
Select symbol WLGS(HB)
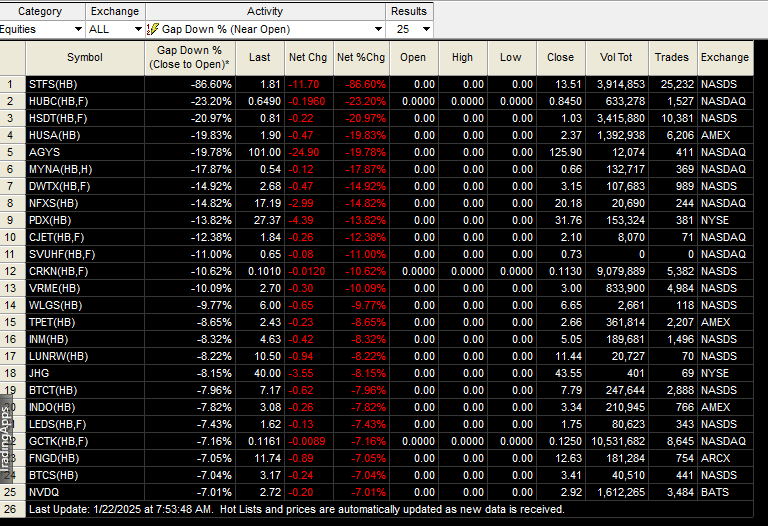point(55,305)
